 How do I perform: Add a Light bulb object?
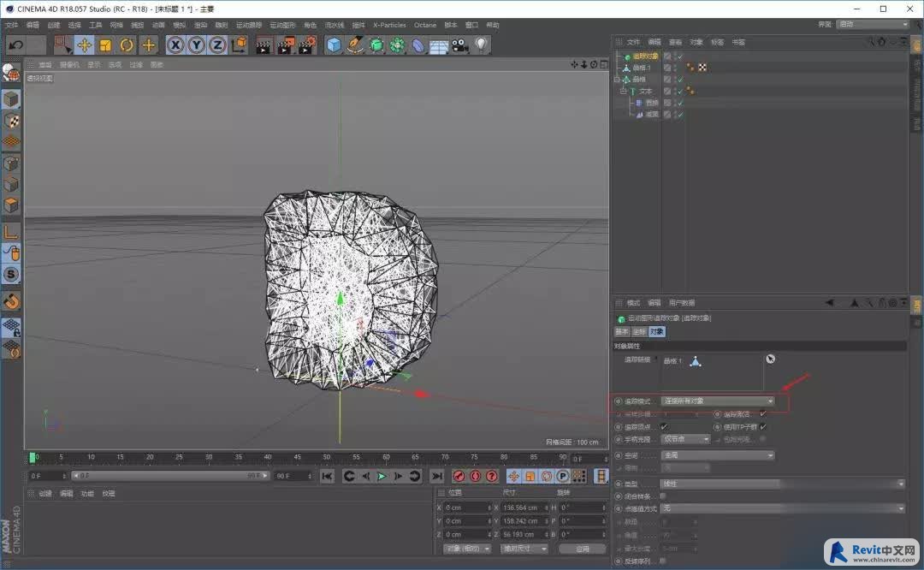(482, 45)
